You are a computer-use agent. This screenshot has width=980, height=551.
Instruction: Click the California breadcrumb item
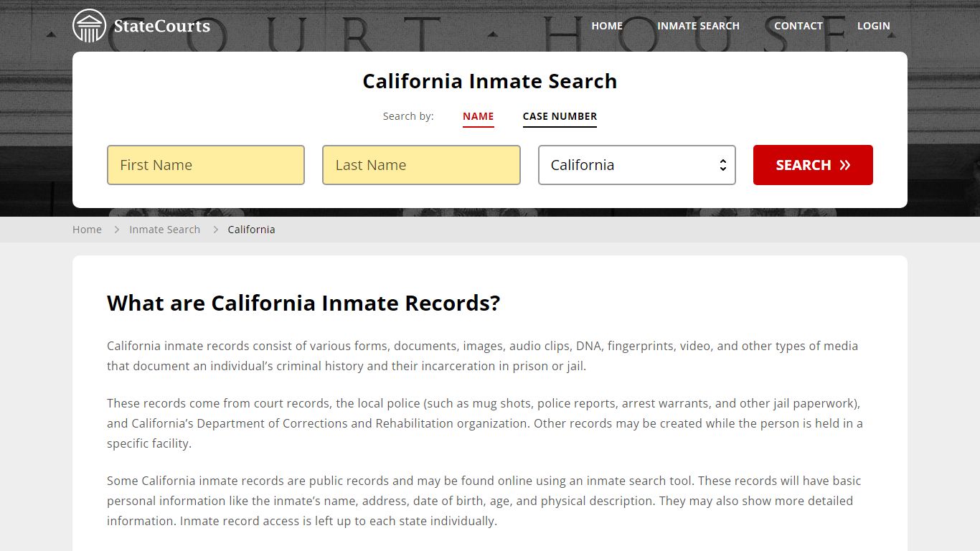point(251,230)
